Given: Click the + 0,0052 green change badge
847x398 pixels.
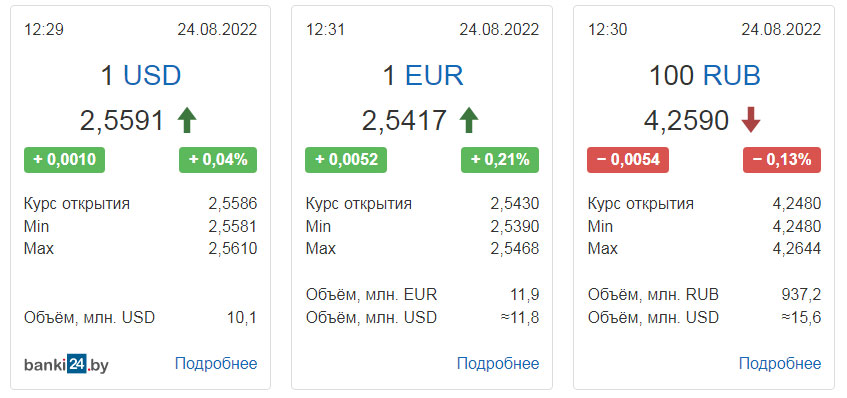Looking at the screenshot, I should click(x=346, y=160).
